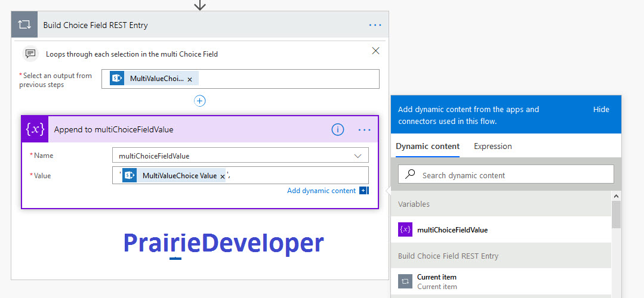Viewport: 644px width, 298px height.
Task: Close the loop comment with the X
Action: pyautogui.click(x=375, y=51)
